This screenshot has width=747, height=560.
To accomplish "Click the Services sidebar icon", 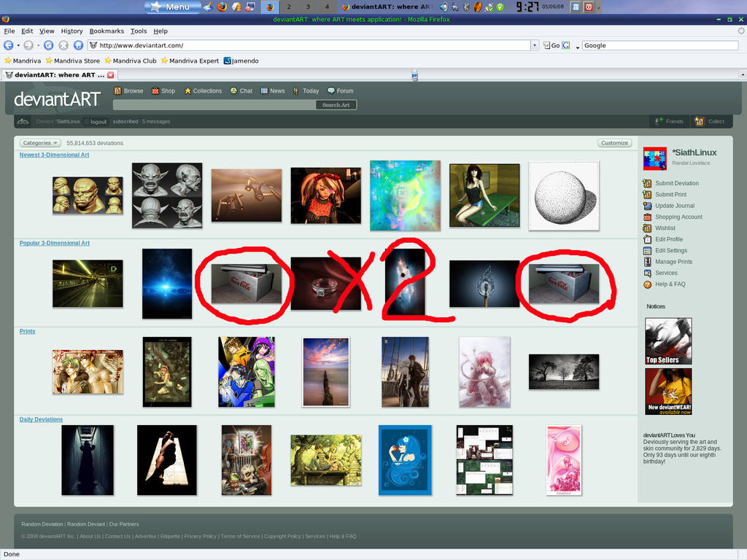I will click(647, 273).
